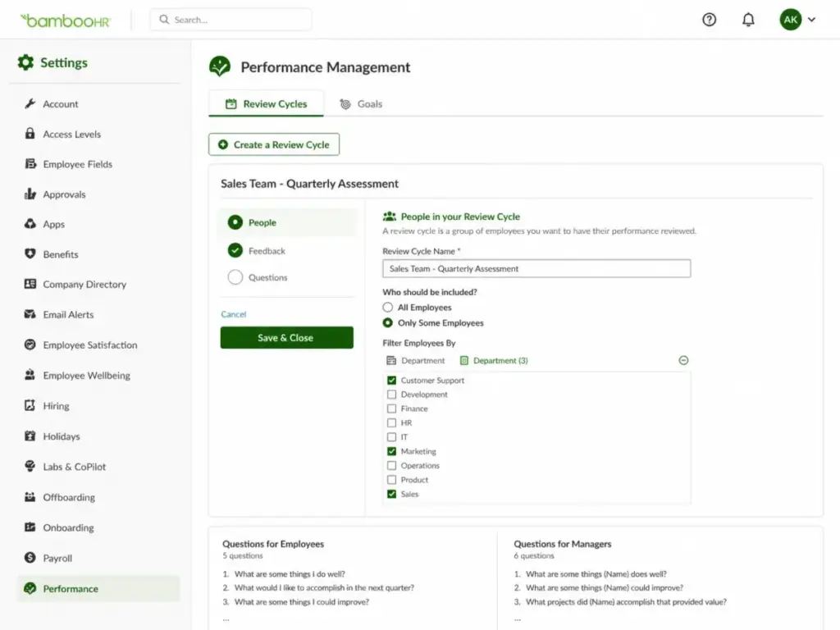The image size is (840, 630).
Task: Click the Access Levels lock icon
Action: point(30,134)
